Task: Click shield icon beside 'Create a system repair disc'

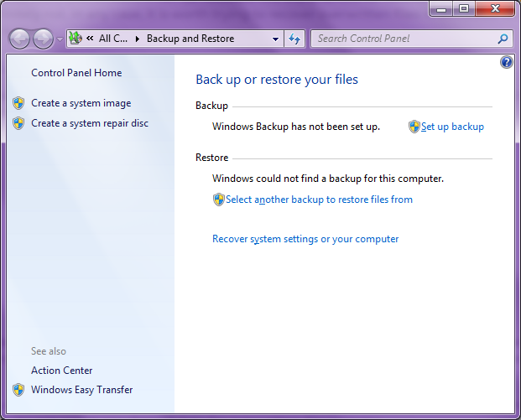Action: point(18,123)
